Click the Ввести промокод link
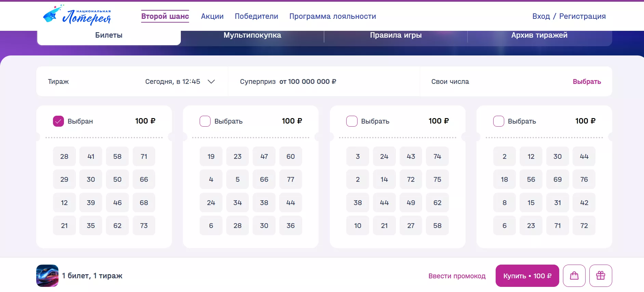Screen dimensions: 644x292 pos(457,276)
